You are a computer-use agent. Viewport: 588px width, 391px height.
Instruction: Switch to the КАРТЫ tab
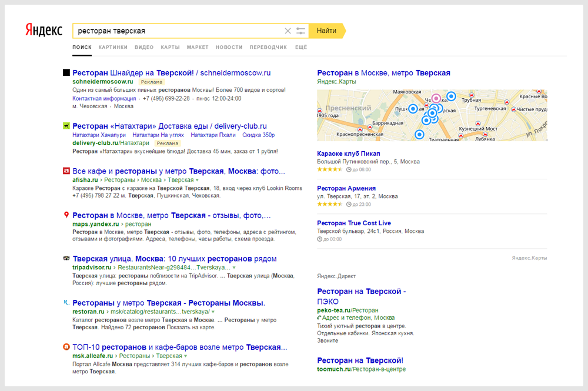click(171, 47)
